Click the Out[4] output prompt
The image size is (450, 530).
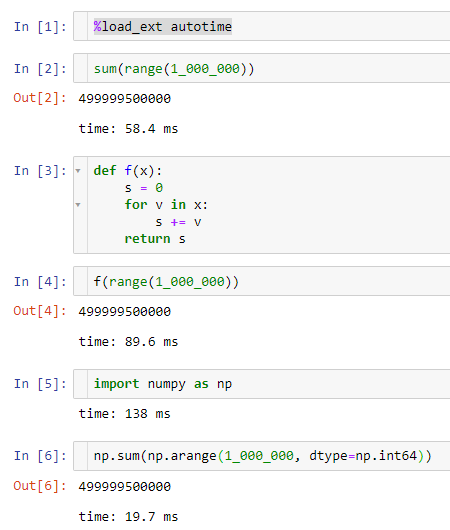pyautogui.click(x=40, y=311)
